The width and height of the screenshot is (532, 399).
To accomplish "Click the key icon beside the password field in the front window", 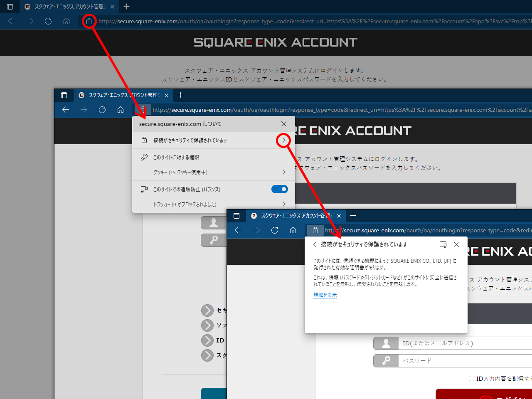I will [x=386, y=361].
